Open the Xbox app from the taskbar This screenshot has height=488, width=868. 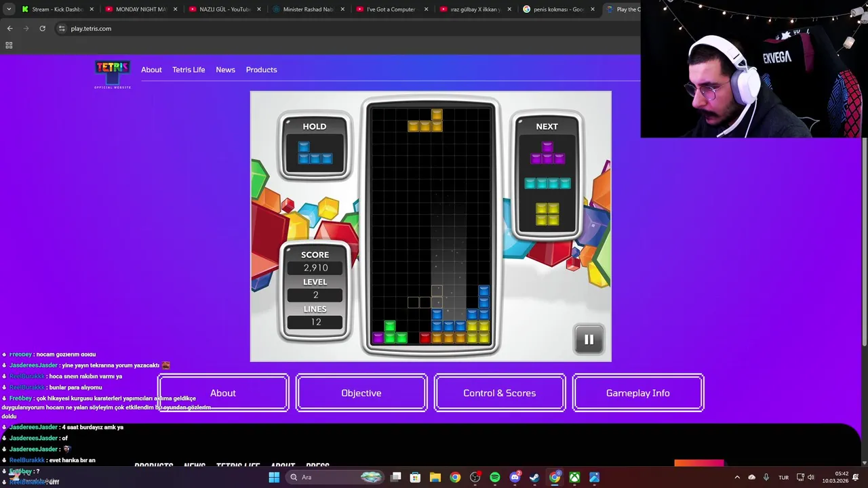(574, 477)
